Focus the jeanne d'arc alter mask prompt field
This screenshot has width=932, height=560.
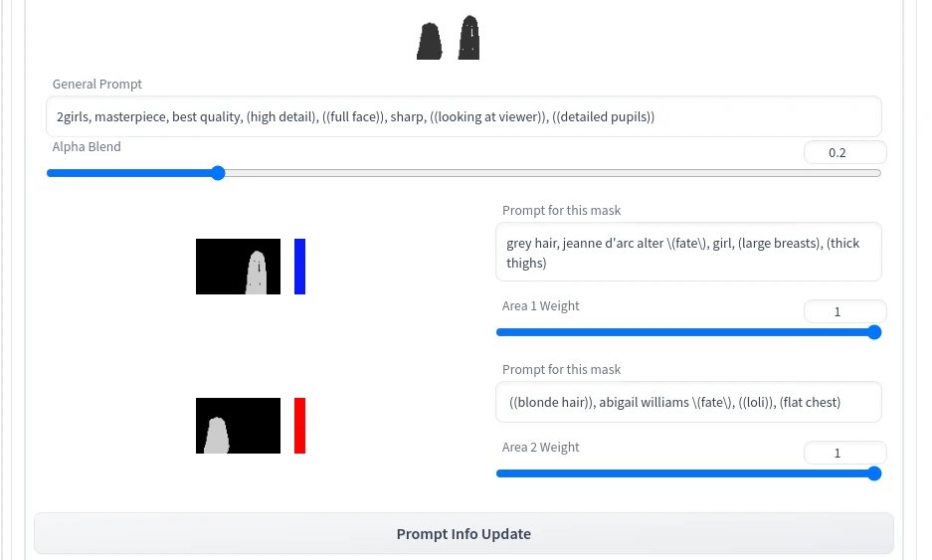[688, 252]
